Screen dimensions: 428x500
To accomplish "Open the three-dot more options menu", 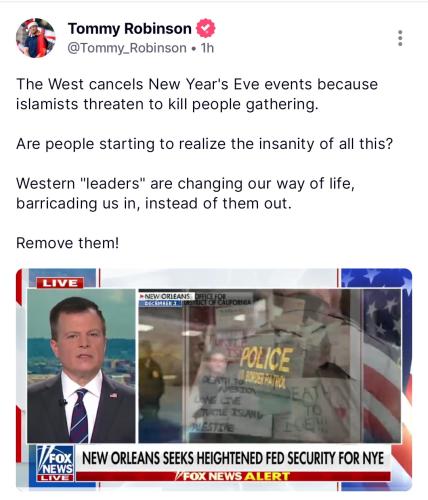I will tap(400, 38).
